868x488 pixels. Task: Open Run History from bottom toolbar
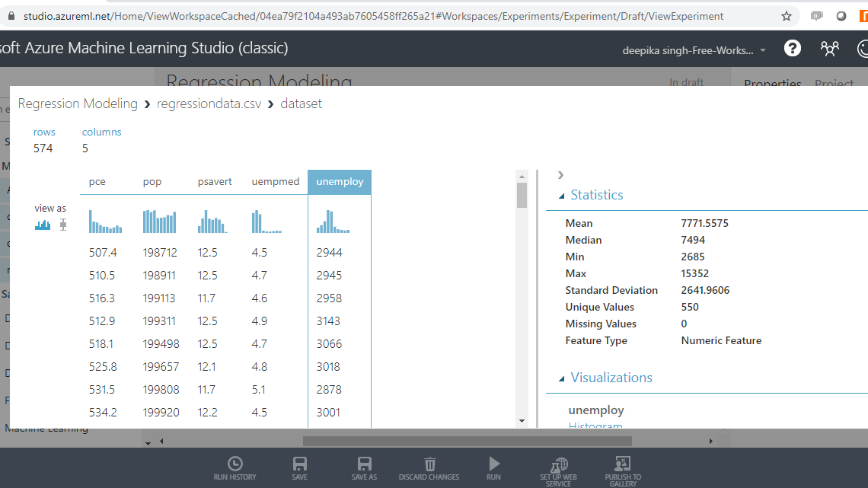coord(235,468)
